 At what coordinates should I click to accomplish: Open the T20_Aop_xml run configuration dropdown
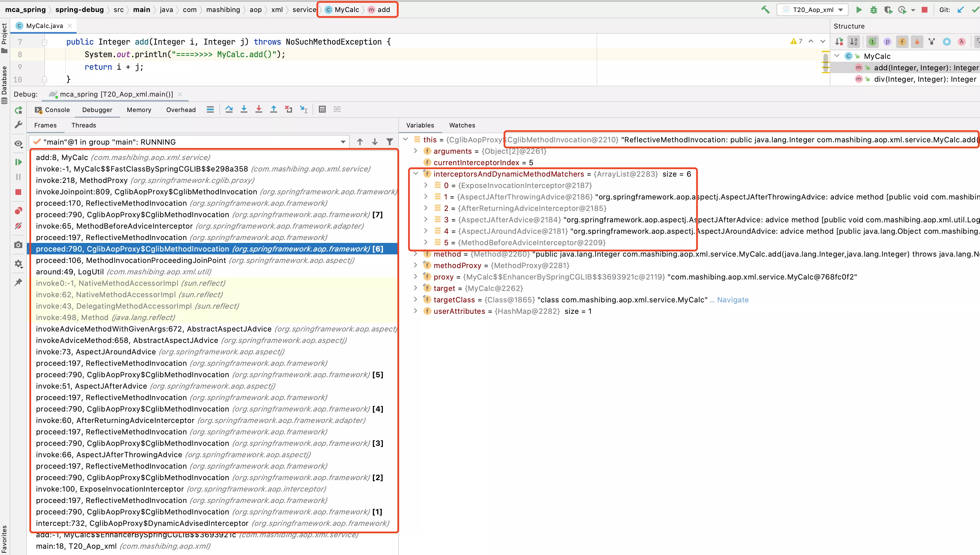click(812, 10)
